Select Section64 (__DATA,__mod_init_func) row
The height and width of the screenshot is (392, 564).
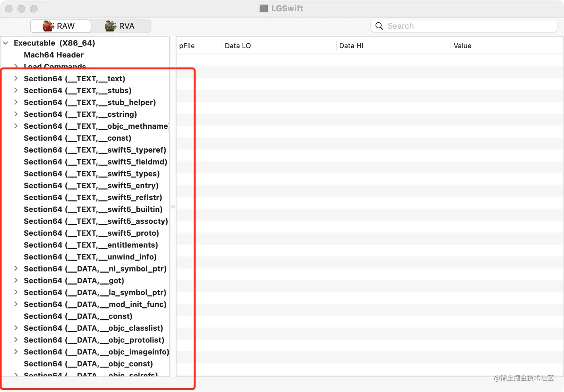tap(85, 304)
